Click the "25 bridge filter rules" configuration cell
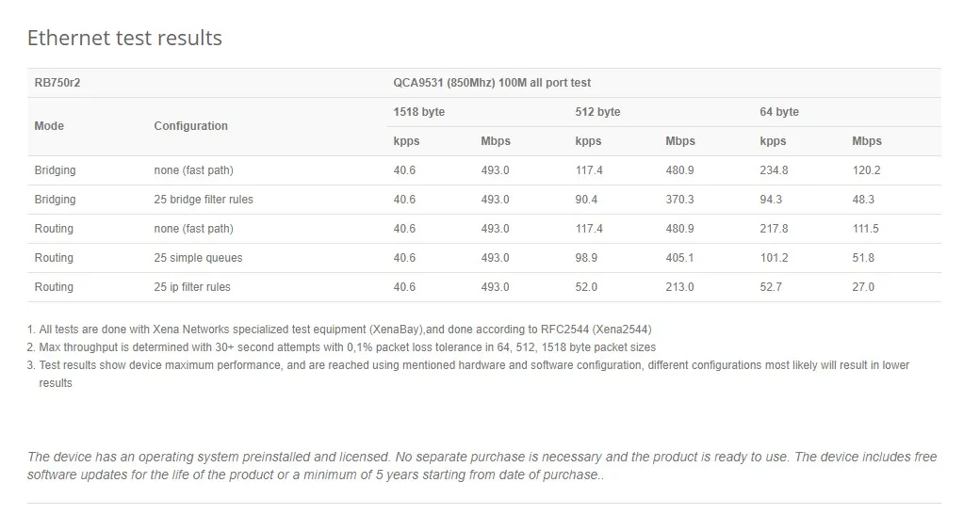This screenshot has height=531, width=980. [x=204, y=200]
